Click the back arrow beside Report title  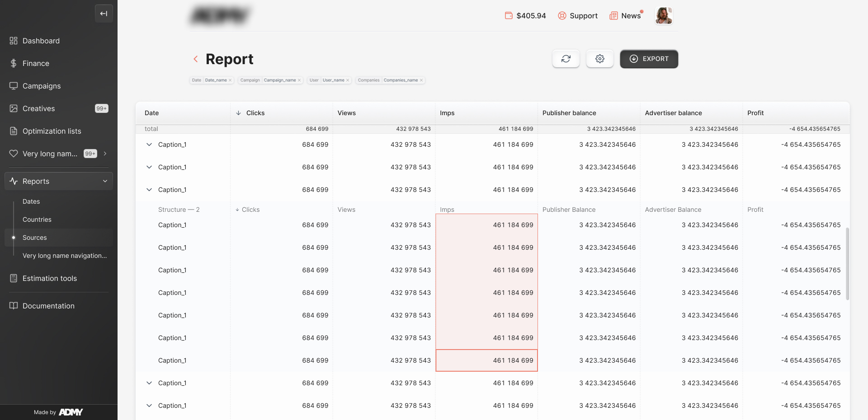pos(196,59)
